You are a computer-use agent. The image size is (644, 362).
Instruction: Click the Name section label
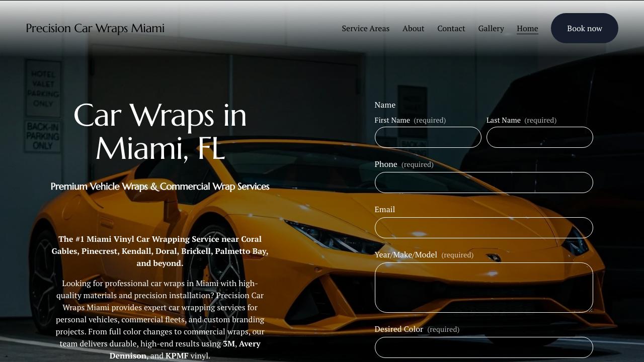pyautogui.click(x=385, y=105)
